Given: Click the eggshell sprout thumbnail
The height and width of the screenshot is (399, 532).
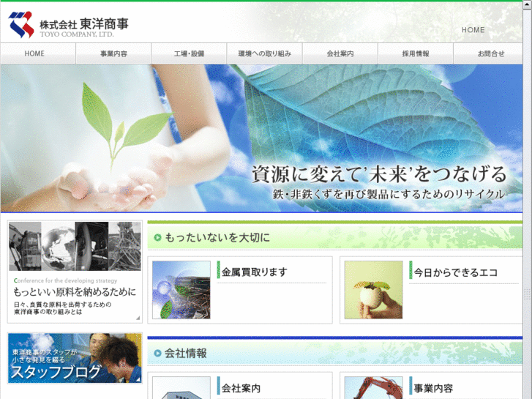Looking at the screenshot, I should pos(373,290).
